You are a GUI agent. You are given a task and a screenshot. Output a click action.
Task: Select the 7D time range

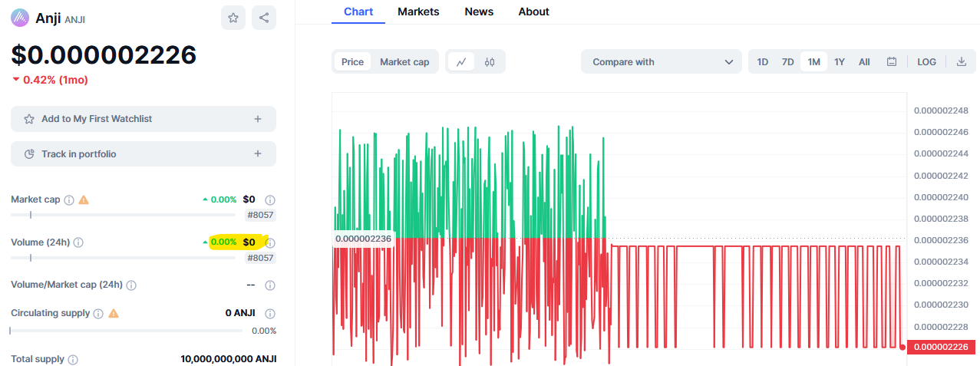[x=788, y=62]
